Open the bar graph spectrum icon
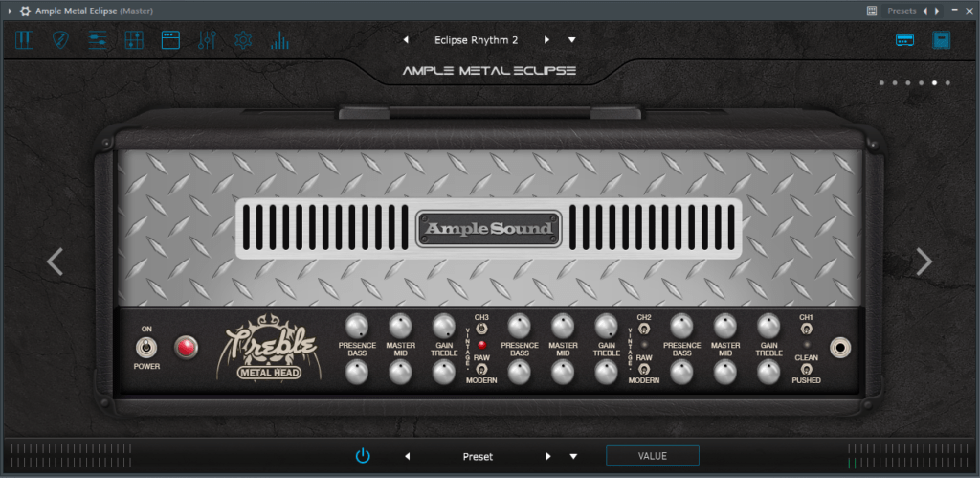The width and height of the screenshot is (980, 478). (280, 40)
